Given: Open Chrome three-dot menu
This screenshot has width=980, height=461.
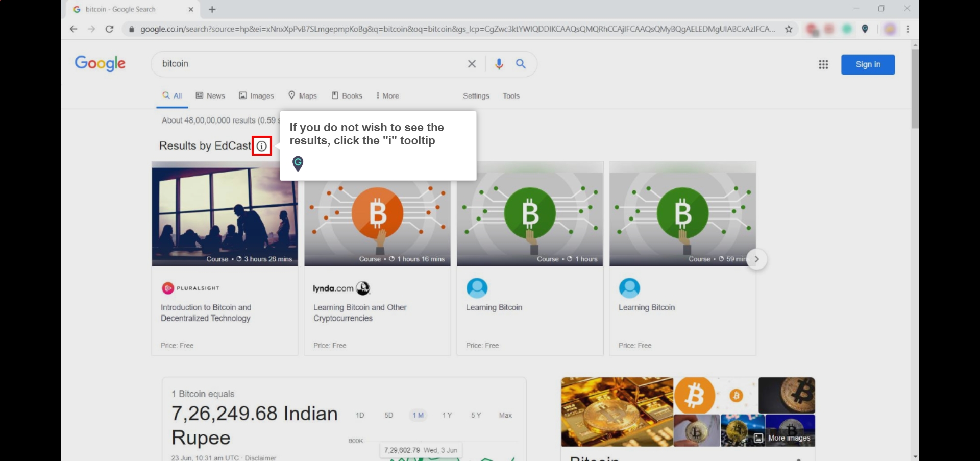Looking at the screenshot, I should (908, 29).
